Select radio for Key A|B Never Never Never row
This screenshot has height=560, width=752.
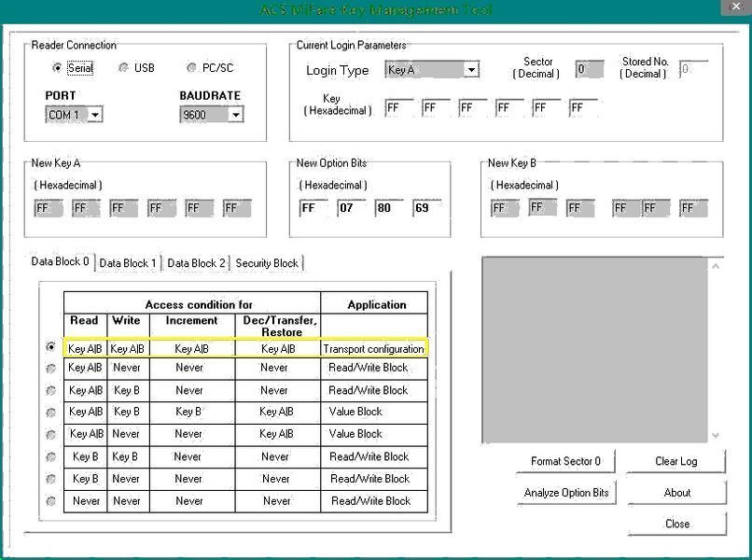(x=50, y=369)
